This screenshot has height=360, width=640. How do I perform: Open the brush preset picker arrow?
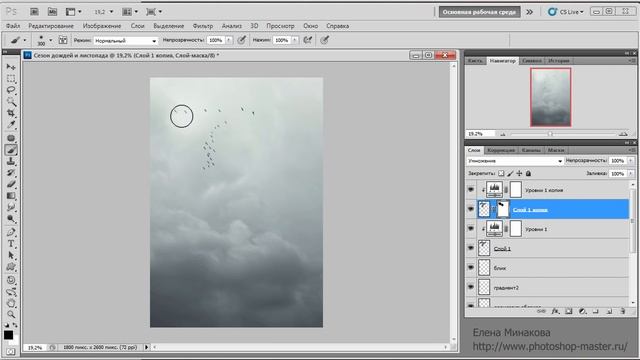point(51,40)
